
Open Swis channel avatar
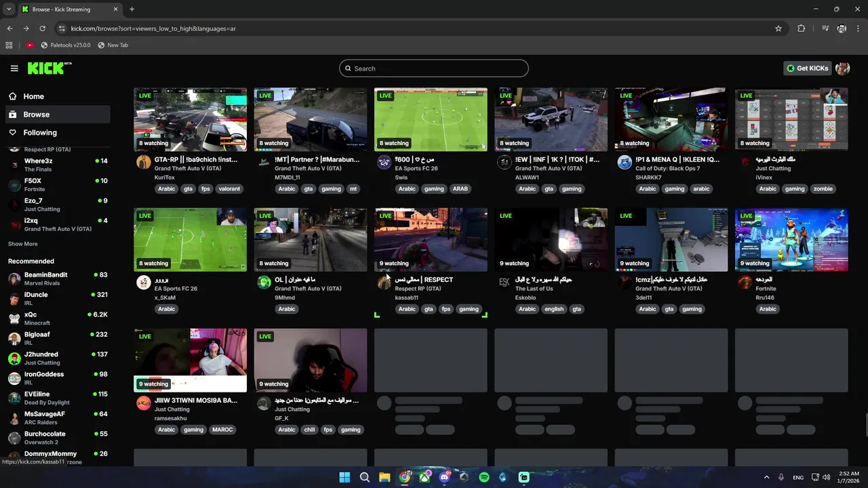[x=384, y=162]
